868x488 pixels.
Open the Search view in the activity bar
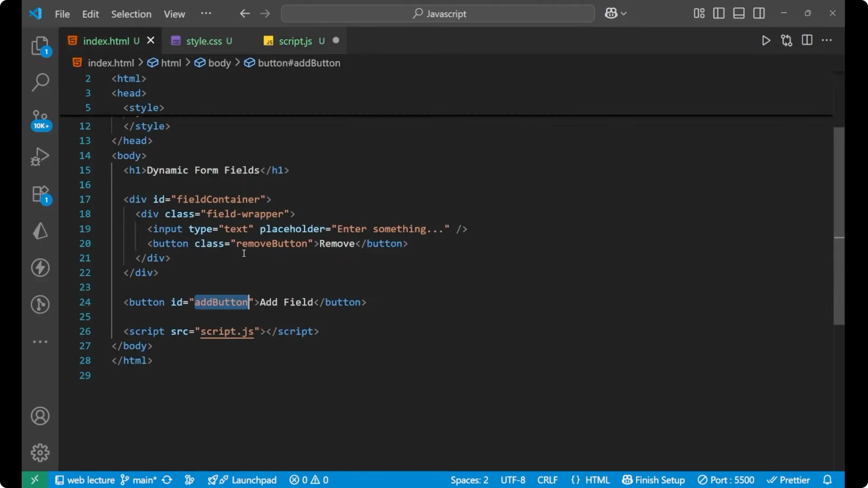[x=40, y=82]
